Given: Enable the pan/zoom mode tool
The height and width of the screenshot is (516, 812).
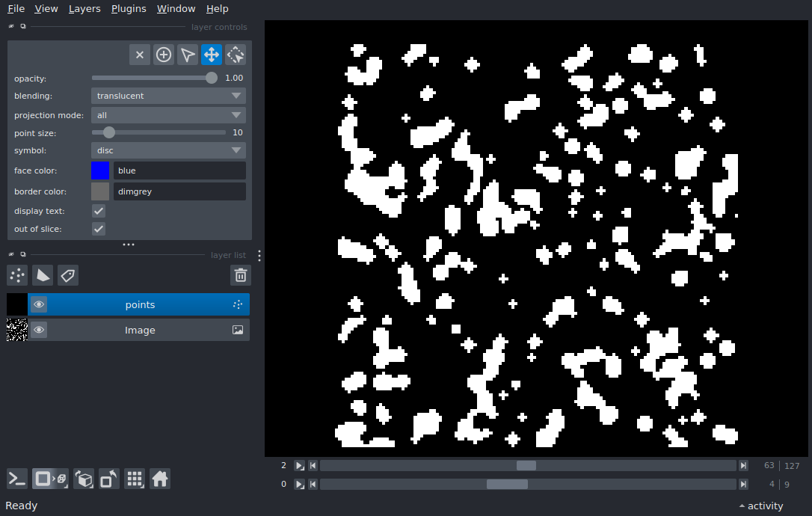Looking at the screenshot, I should 212,55.
